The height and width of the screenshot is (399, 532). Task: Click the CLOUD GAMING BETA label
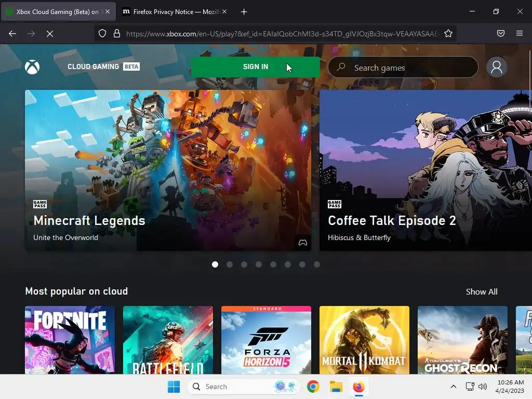103,66
